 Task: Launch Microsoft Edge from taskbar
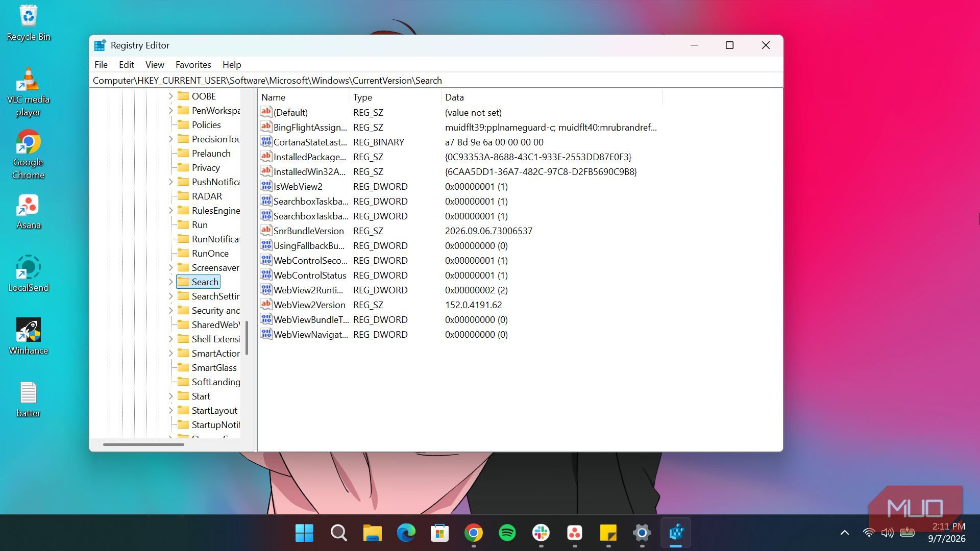(406, 533)
